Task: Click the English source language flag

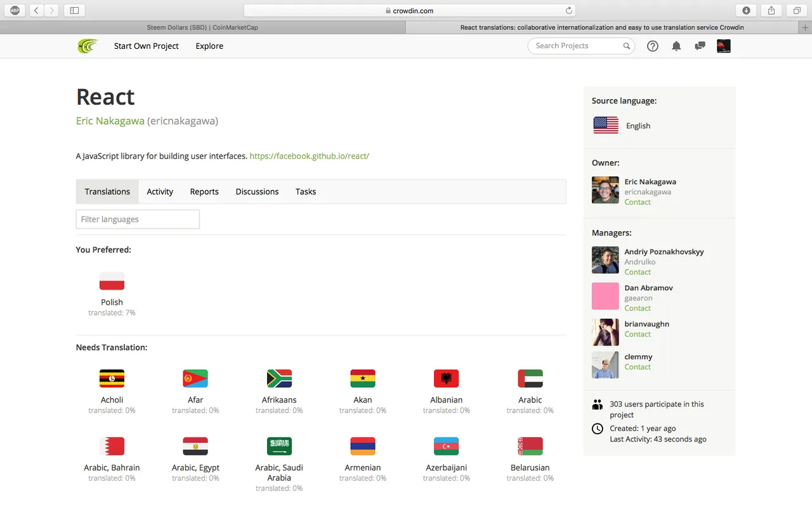Action: pyautogui.click(x=606, y=125)
